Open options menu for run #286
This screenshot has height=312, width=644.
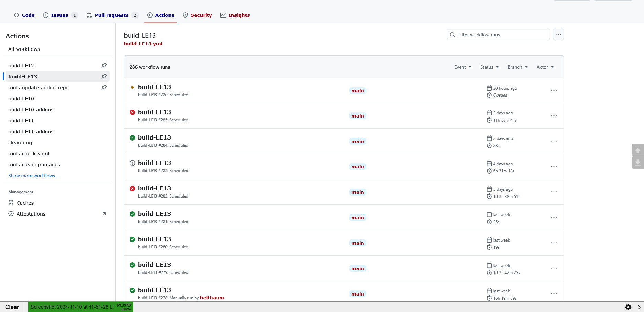tap(554, 91)
